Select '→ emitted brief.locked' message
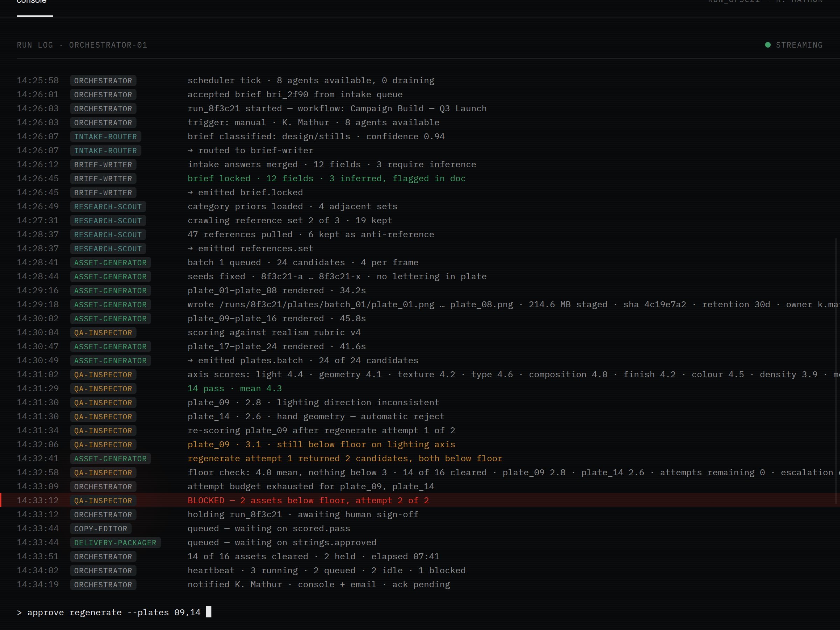The image size is (840, 630). tap(245, 192)
